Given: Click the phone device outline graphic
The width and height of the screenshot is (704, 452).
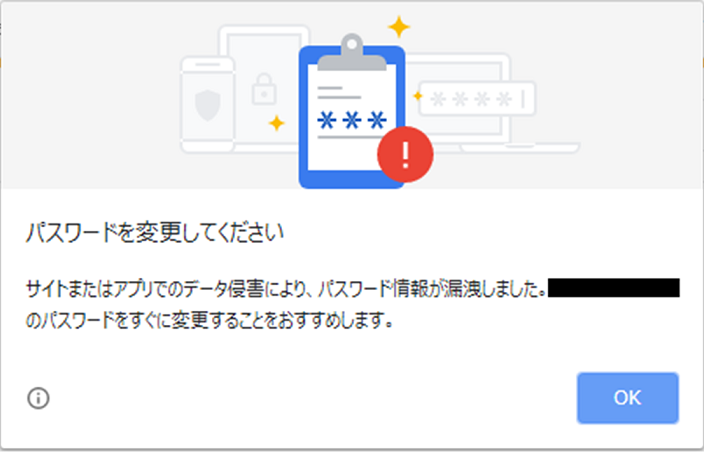Looking at the screenshot, I should coord(207,105).
